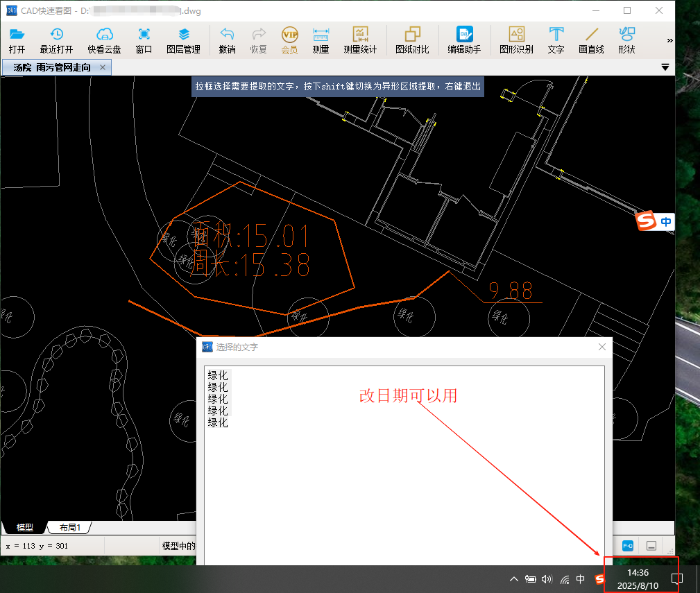Click the 面积:15.01 area annotation
700x593 pixels.
coord(250,236)
